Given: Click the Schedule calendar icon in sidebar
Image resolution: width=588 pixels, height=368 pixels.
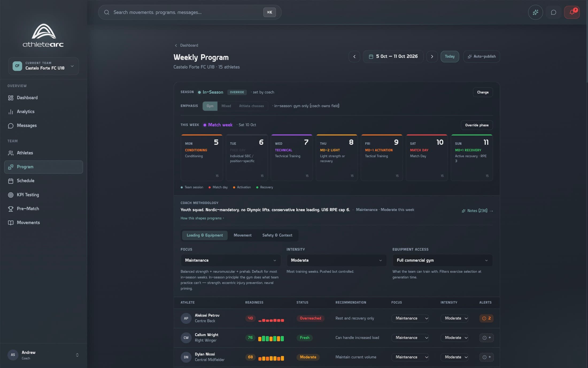Looking at the screenshot, I should (x=11, y=181).
